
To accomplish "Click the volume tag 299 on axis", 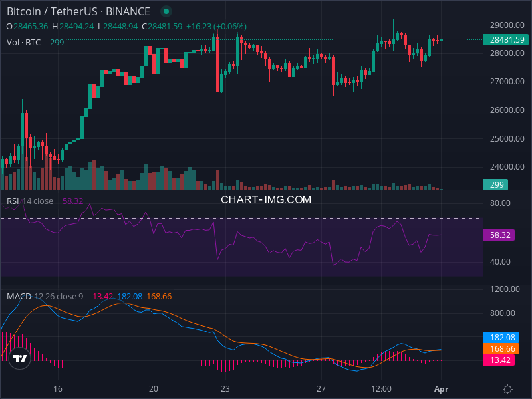I will coord(495,184).
